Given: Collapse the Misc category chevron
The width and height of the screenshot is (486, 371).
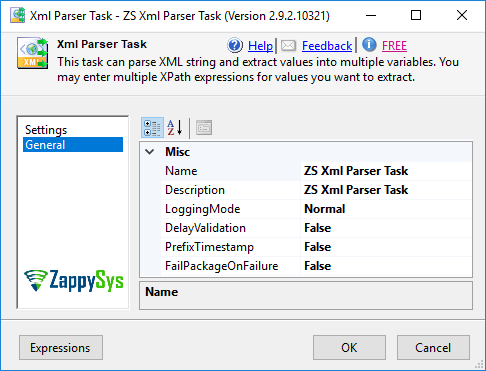Looking at the screenshot, I should click(x=150, y=152).
